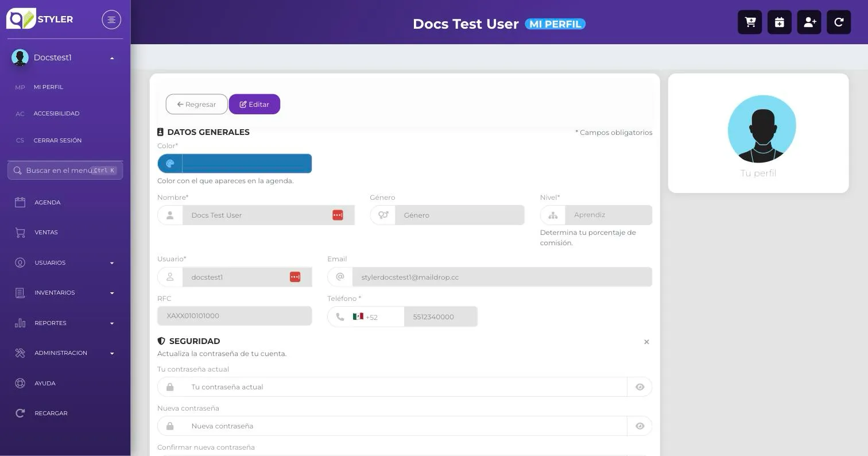Image resolution: width=868 pixels, height=456 pixels.
Task: Click the Ayuda lifebuoy icon
Action: (20, 383)
